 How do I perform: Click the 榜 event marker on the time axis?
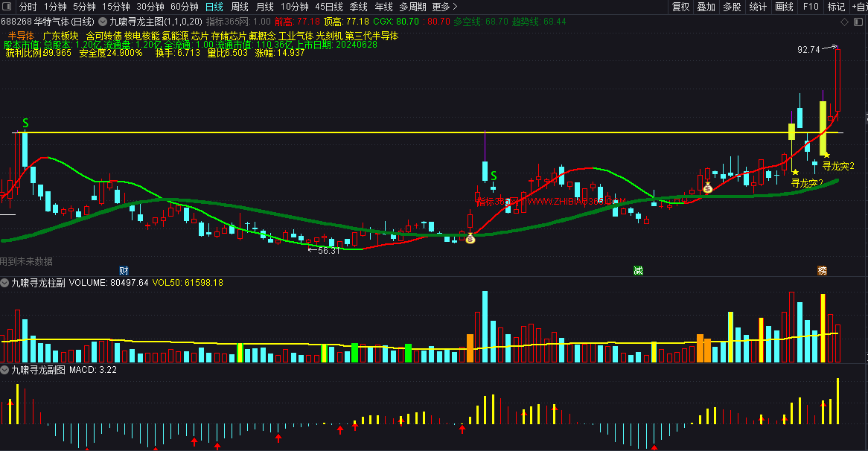[822, 271]
